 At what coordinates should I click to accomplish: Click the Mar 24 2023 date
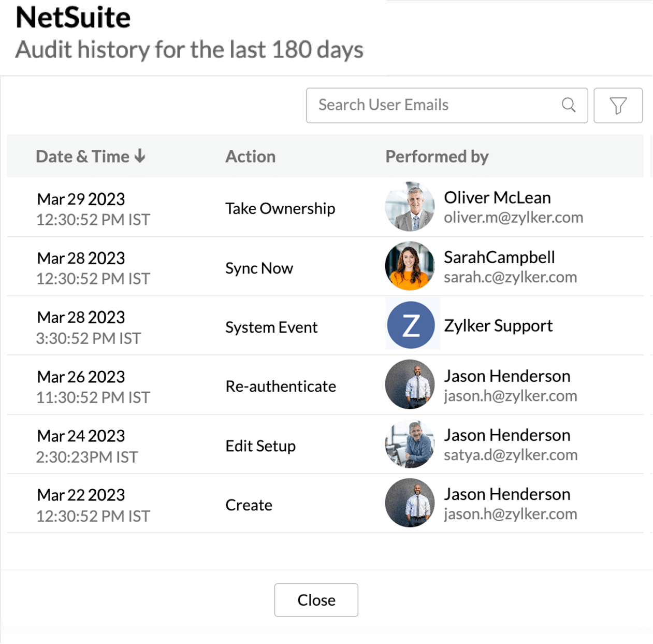coord(81,436)
